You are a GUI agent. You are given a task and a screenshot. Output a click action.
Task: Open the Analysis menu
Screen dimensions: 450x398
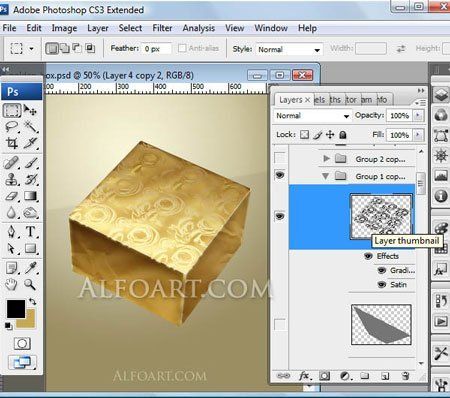[x=199, y=28]
